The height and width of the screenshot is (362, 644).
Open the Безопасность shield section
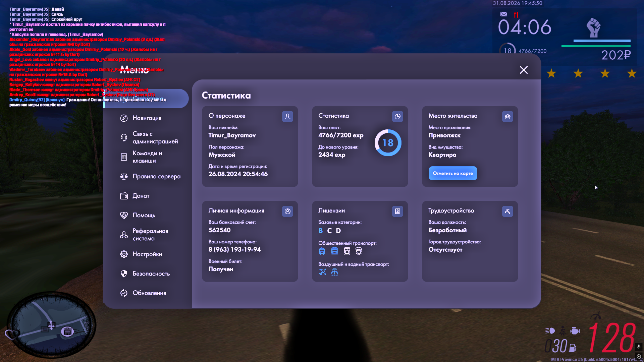point(145,274)
